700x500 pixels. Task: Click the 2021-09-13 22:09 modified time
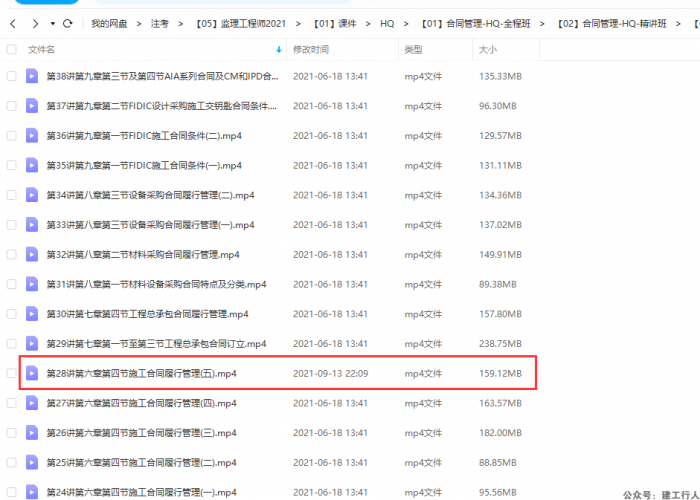tap(330, 373)
